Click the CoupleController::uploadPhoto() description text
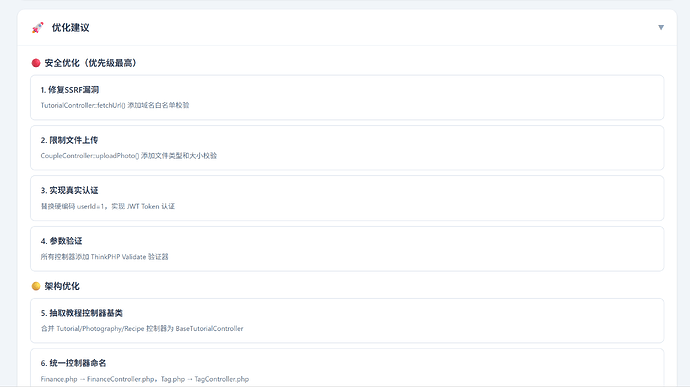The image size is (690, 387). pos(129,155)
